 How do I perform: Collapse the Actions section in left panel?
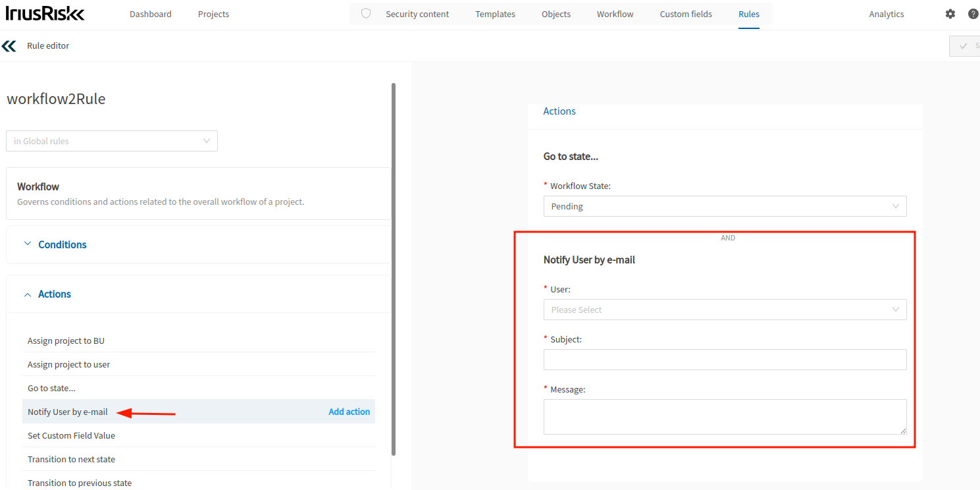click(x=199, y=294)
